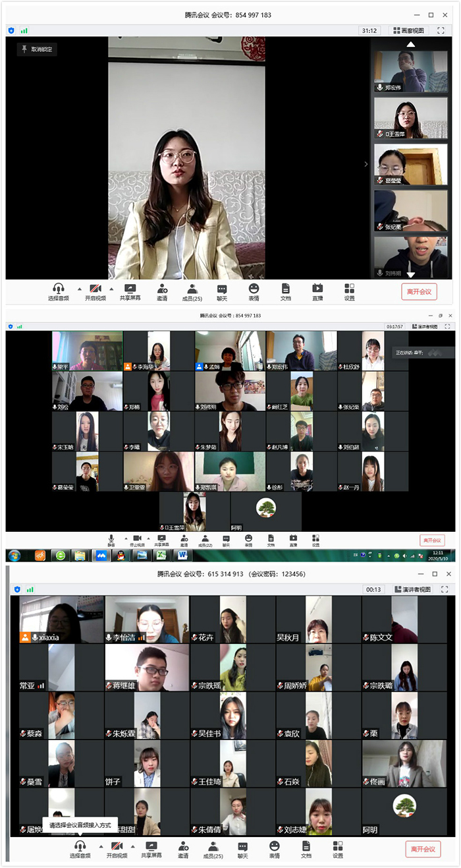Open Share Screen (共享屏幕) in top meeting window

coord(130,292)
